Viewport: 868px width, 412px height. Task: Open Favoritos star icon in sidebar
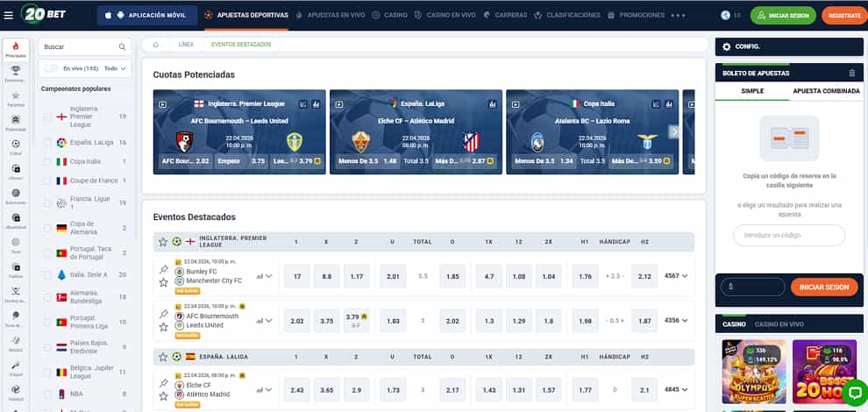(16, 96)
